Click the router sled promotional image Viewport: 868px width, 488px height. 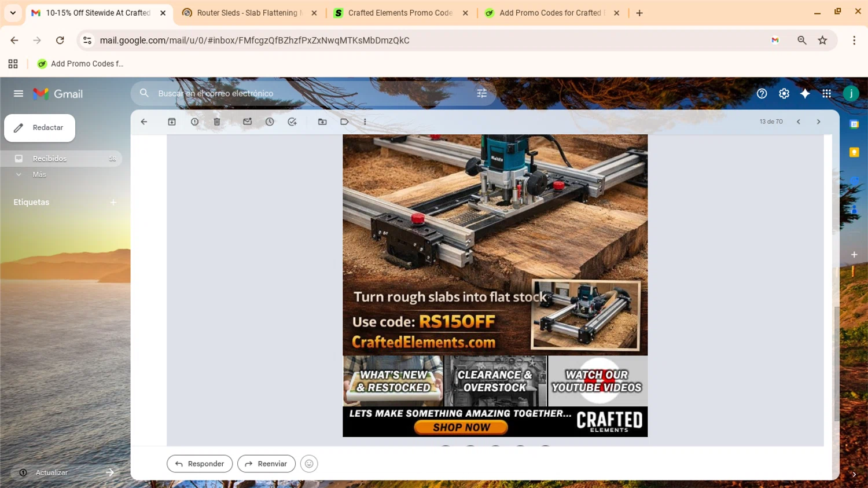(x=495, y=244)
